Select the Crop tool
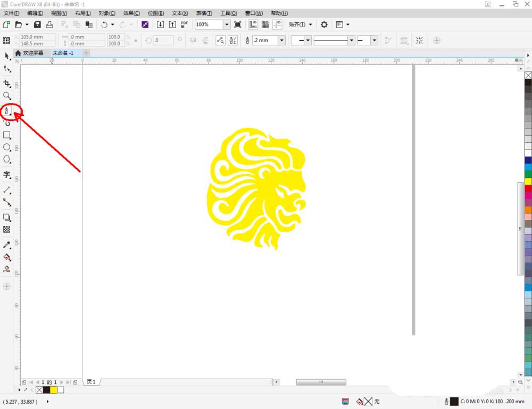Viewport: 532px width, 409px height. coord(7,83)
